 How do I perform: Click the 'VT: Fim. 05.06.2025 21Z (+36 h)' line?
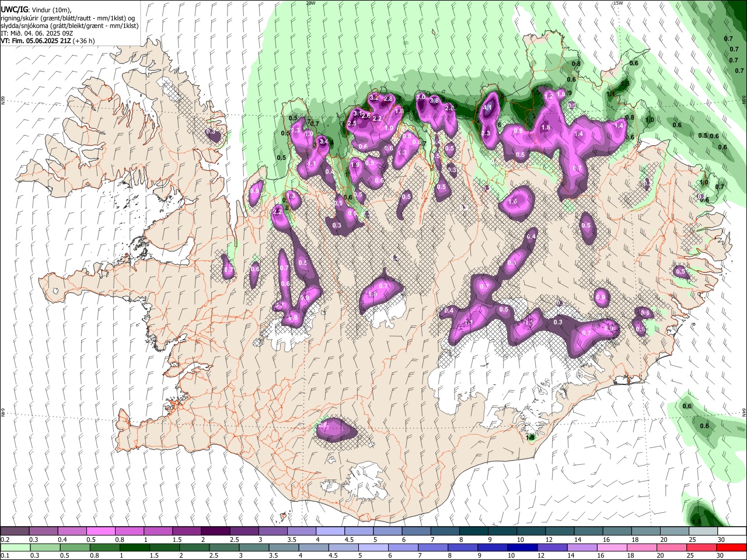point(48,41)
